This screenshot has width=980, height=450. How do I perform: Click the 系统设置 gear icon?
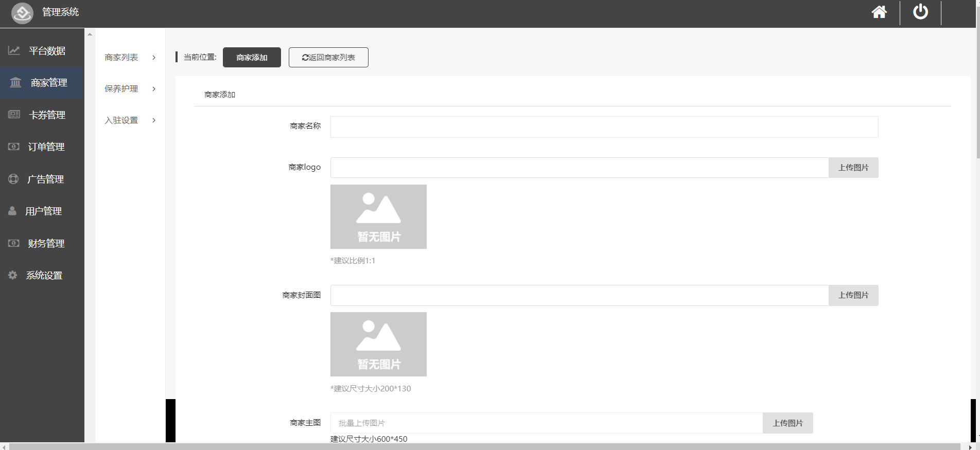[x=13, y=275]
